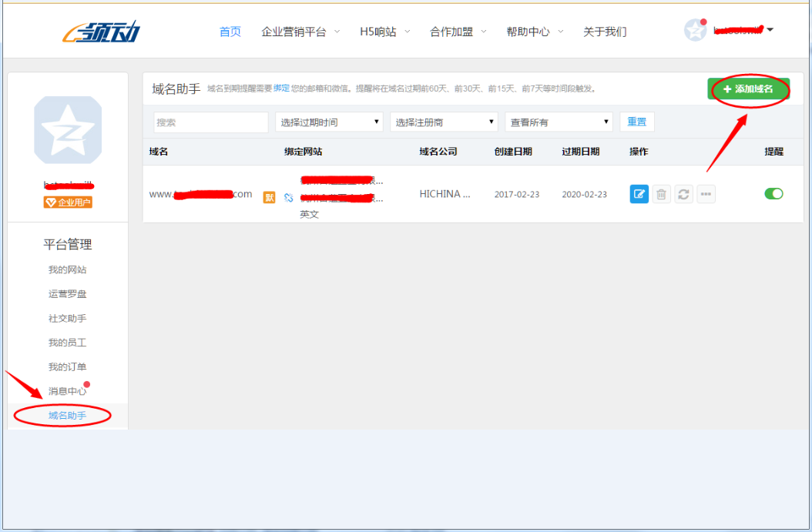Image resolution: width=812 pixels, height=532 pixels.
Task: Click the orange 默 default badge
Action: [270, 197]
